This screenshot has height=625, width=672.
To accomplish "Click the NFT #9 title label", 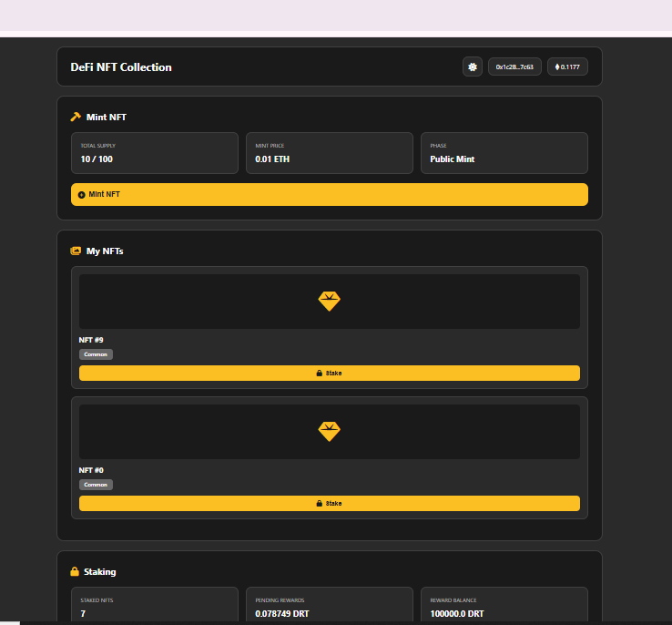I will click(x=91, y=340).
